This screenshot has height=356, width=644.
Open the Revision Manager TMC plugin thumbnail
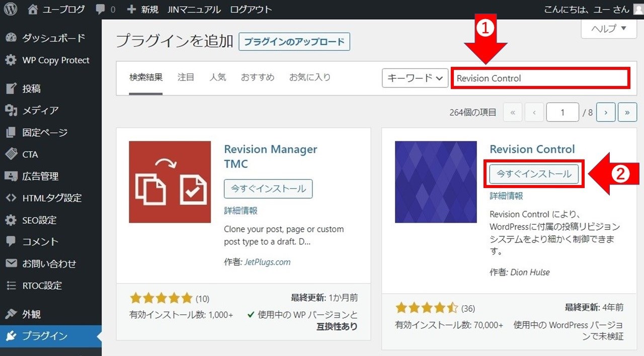170,182
